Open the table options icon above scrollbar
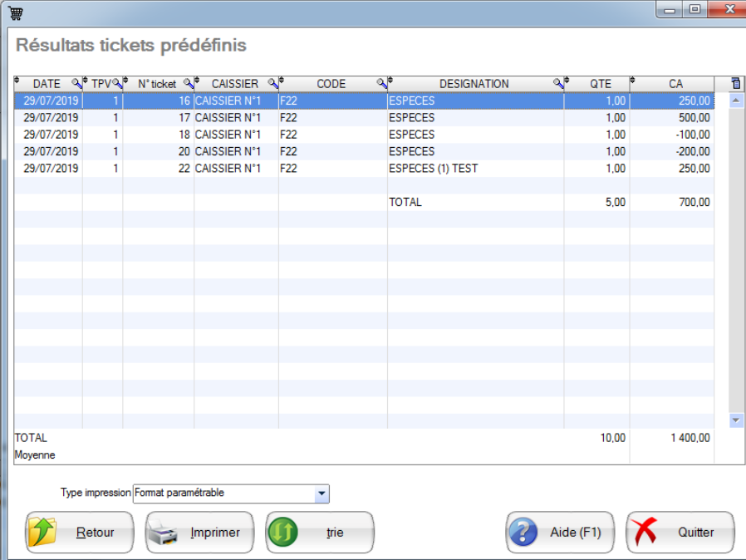Screen dimensions: 746x560 tap(735, 84)
